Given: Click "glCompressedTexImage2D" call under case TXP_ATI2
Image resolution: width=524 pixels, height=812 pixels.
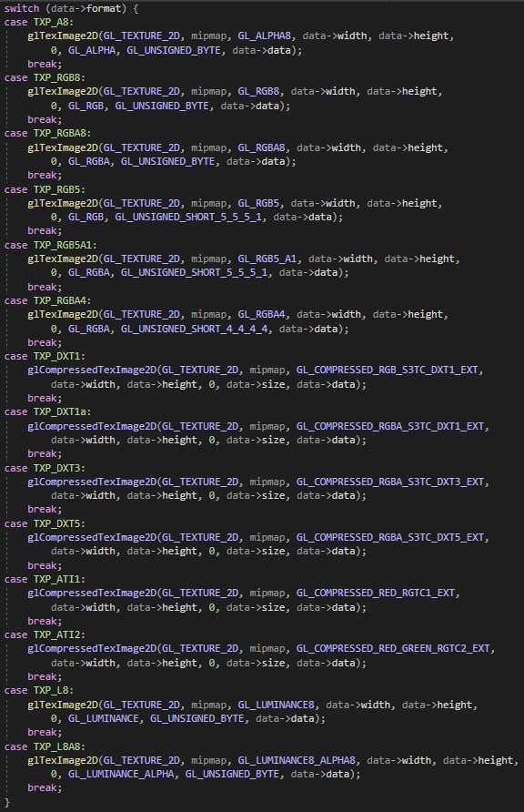Looking at the screenshot, I should pos(92,649).
